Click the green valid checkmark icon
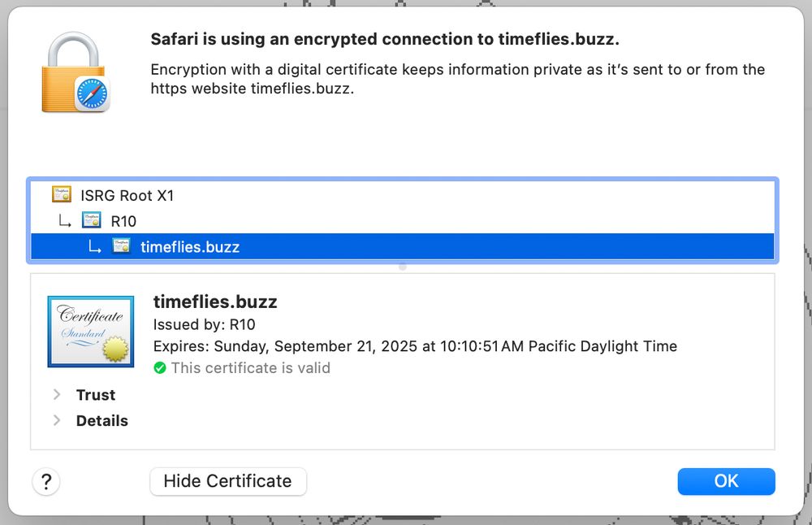 click(160, 368)
